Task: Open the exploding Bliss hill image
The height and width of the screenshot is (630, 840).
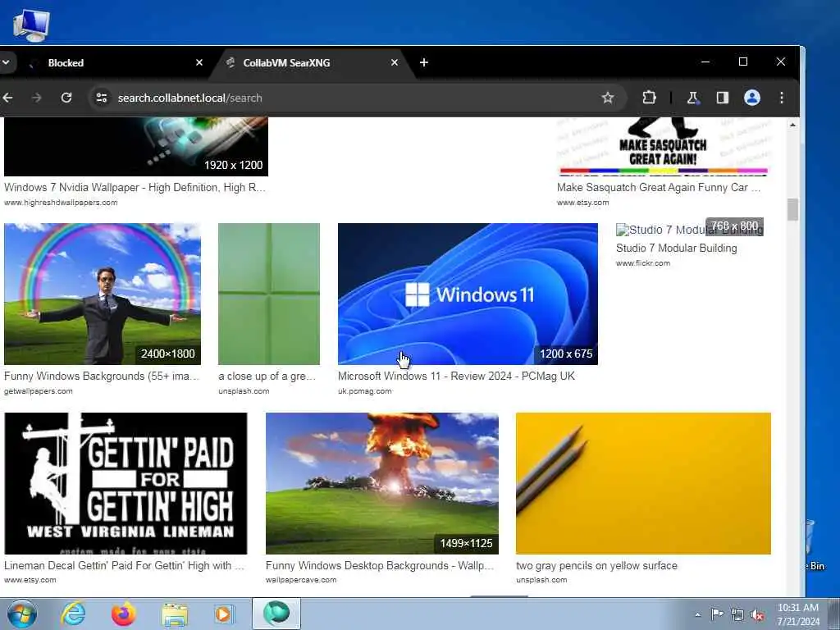Action: pyautogui.click(x=382, y=483)
